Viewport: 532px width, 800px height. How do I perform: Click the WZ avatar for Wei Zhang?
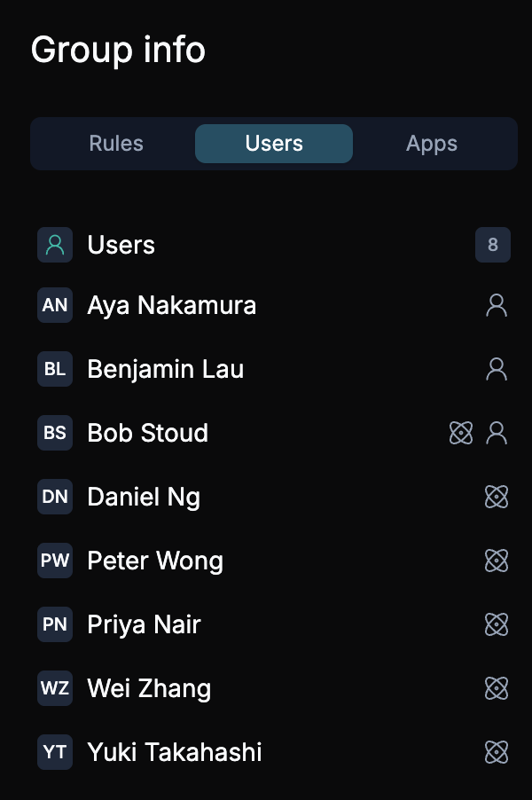click(55, 688)
